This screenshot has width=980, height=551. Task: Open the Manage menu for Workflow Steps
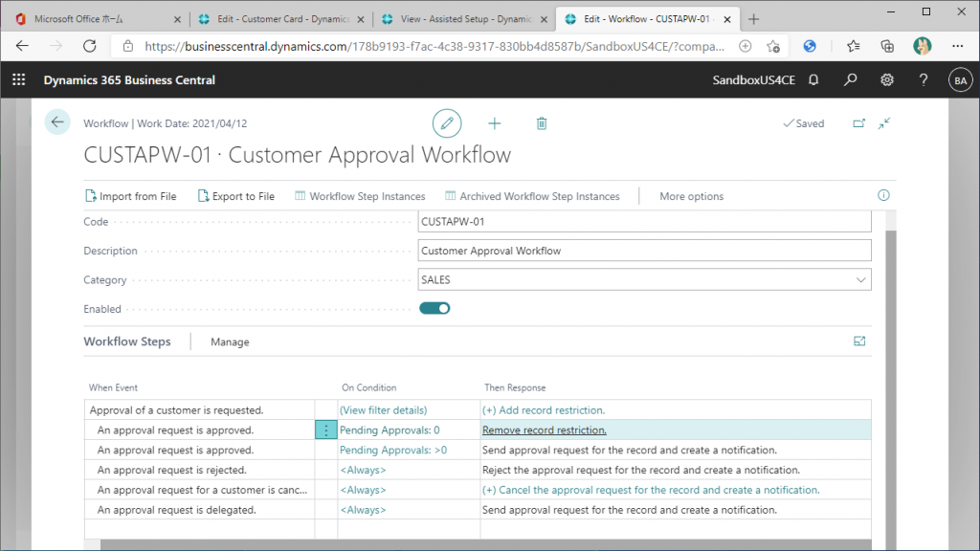point(230,342)
